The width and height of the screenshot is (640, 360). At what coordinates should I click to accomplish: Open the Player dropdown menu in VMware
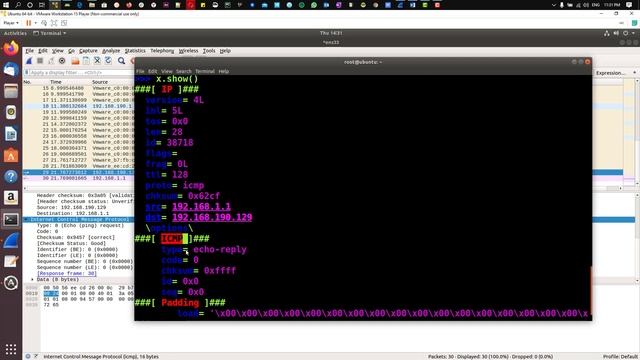[11, 23]
